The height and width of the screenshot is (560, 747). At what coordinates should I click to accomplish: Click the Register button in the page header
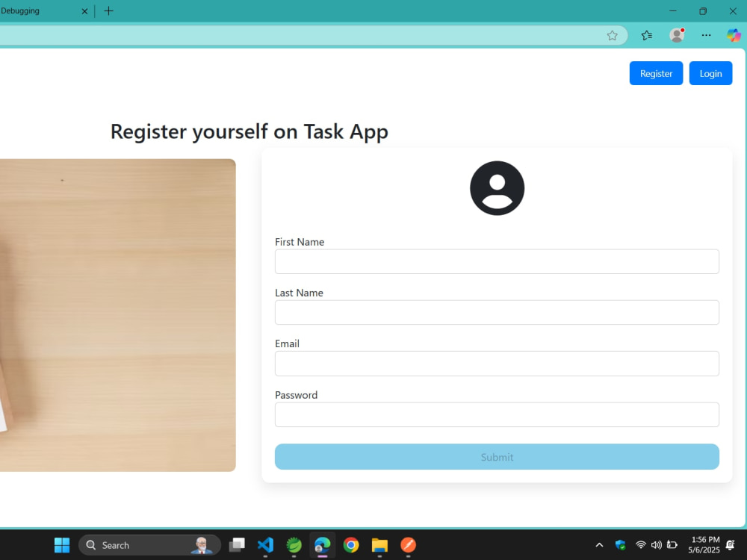tap(656, 73)
